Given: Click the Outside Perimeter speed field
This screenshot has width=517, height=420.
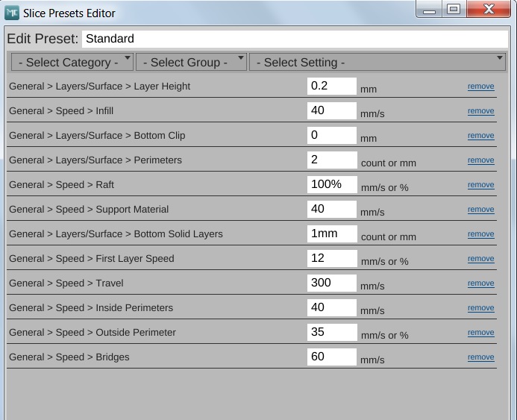Looking at the screenshot, I should [331, 332].
